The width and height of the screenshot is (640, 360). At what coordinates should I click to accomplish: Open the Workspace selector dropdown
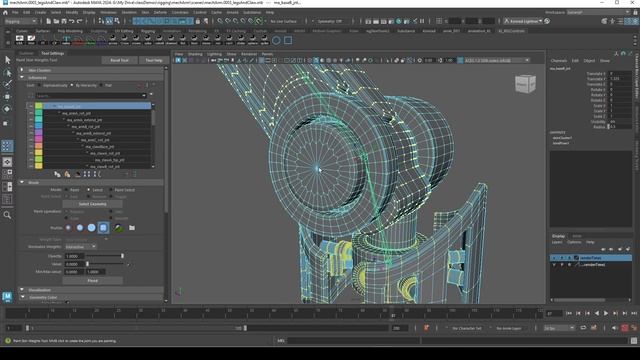598,12
